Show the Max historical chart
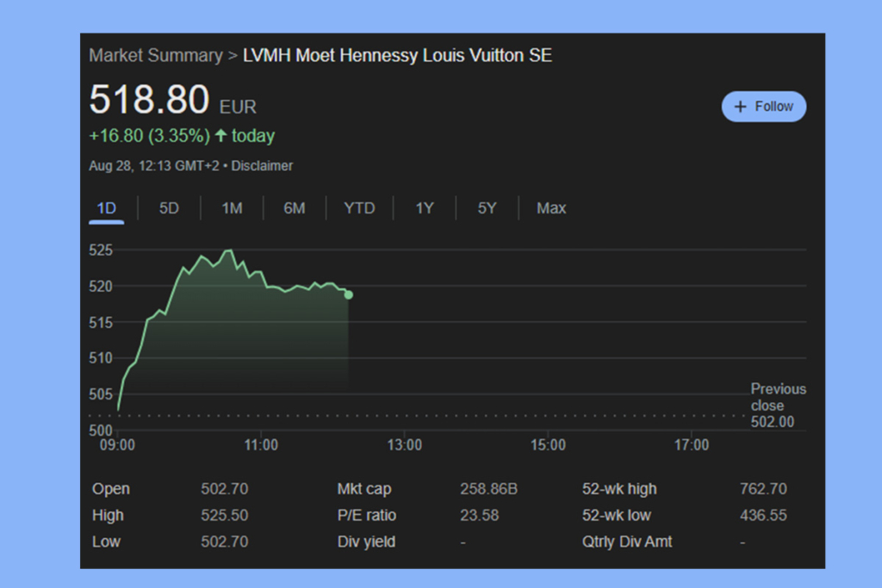882x588 pixels. pyautogui.click(x=550, y=208)
